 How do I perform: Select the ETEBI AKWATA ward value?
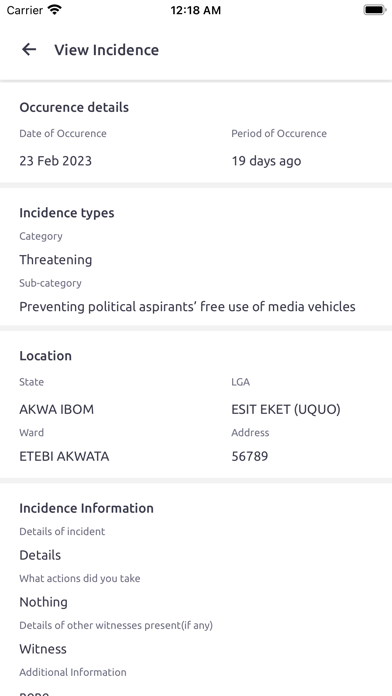[x=64, y=456]
